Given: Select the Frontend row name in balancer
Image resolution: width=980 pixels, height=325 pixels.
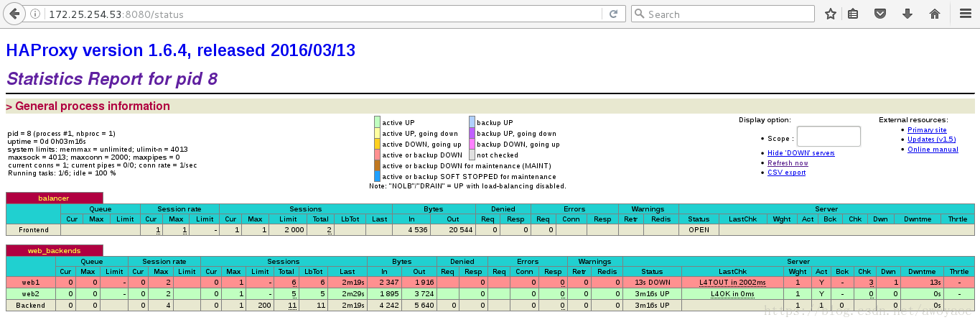Looking at the screenshot, I should click(x=34, y=230).
